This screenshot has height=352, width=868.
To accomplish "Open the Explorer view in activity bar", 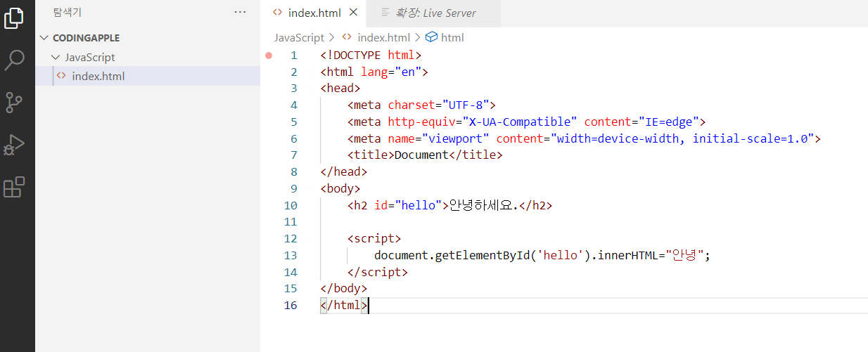I will [x=14, y=18].
